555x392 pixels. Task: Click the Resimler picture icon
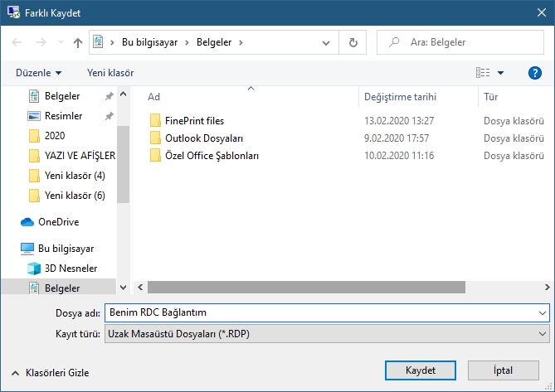pyautogui.click(x=34, y=116)
